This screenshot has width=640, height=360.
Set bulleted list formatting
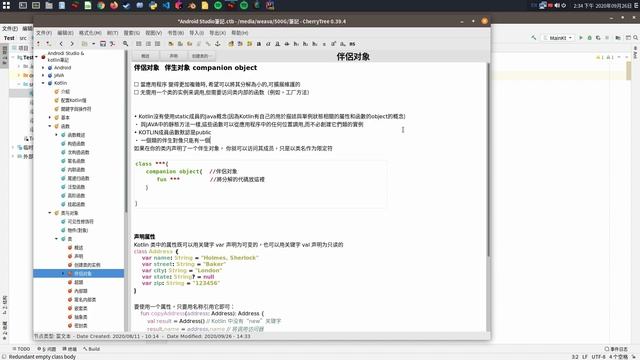coord(139,44)
